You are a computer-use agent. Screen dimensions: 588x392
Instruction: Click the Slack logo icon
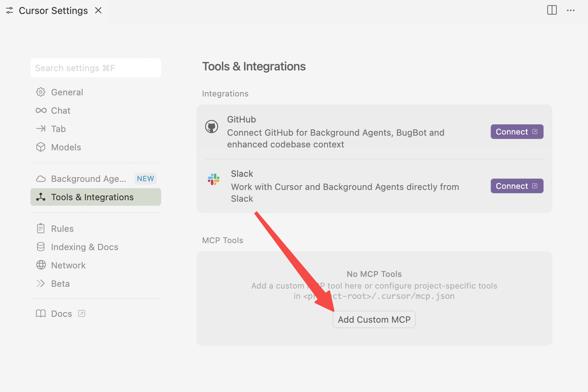[214, 179]
